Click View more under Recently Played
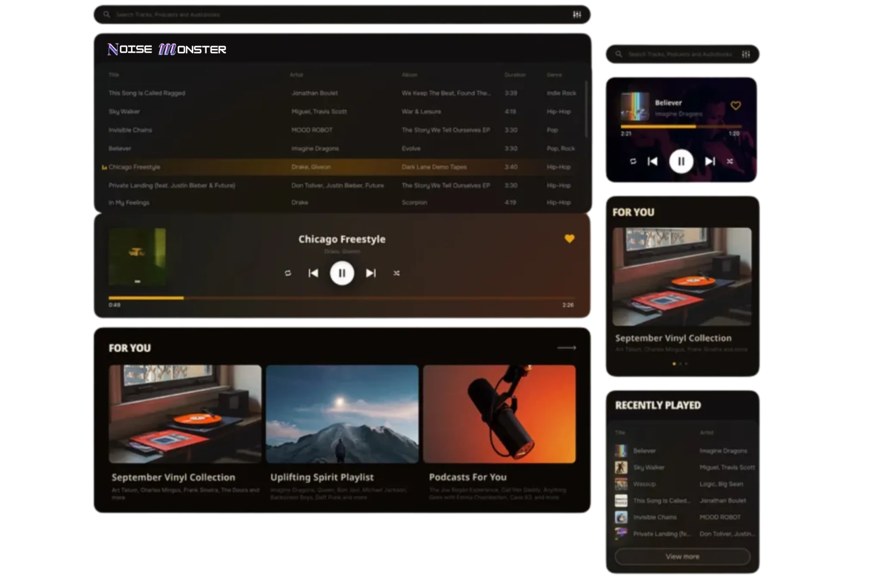The image size is (882, 588). (682, 557)
